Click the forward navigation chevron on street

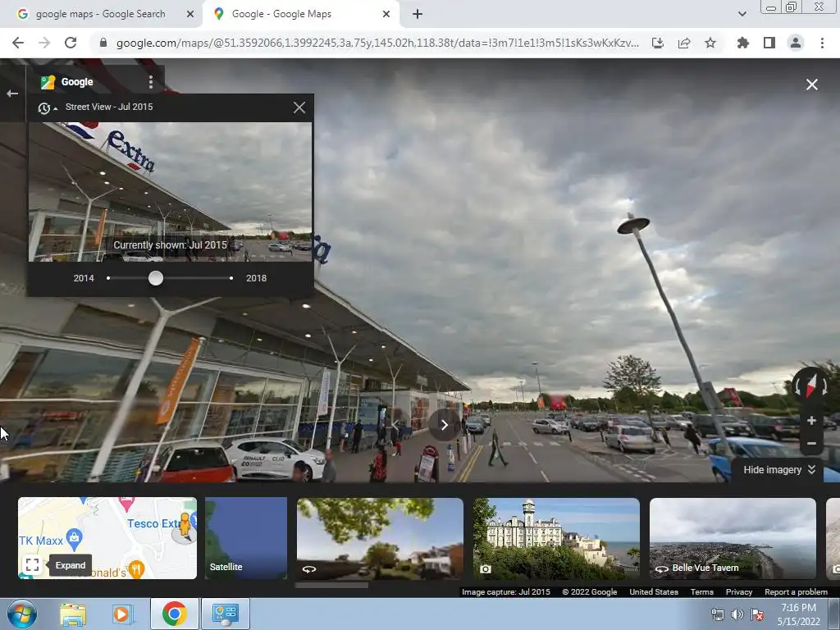[x=444, y=425]
